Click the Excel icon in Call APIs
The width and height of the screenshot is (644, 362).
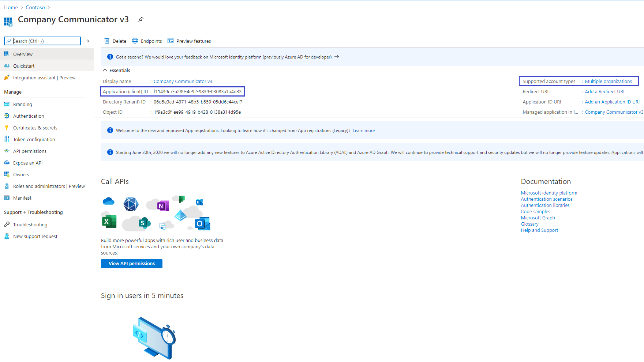(109, 221)
